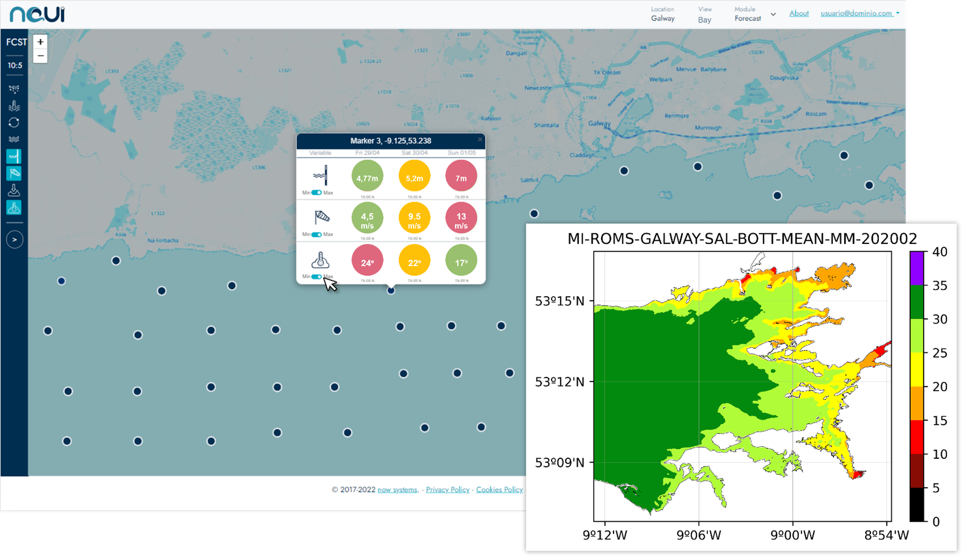Open the View Bay selector

coord(704,15)
